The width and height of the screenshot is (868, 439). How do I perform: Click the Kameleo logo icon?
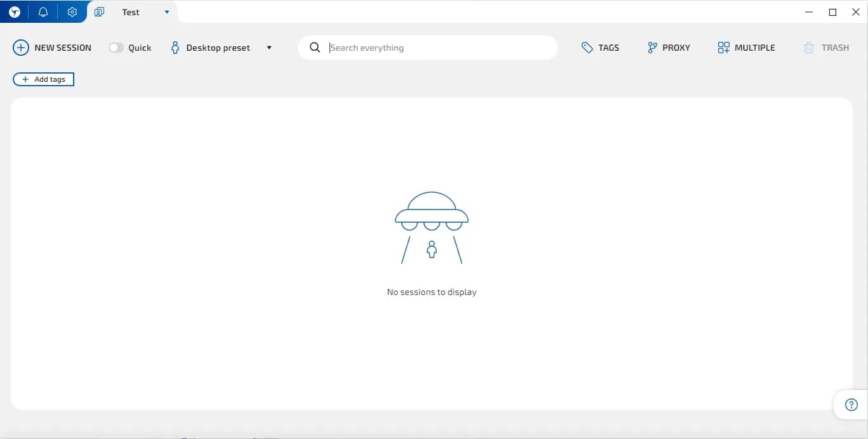(14, 12)
